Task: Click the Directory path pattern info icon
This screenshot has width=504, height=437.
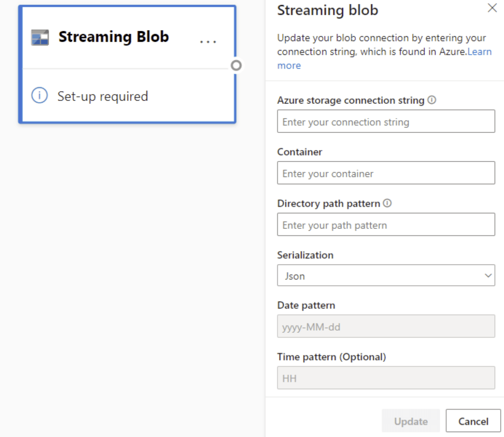Action: click(x=387, y=203)
